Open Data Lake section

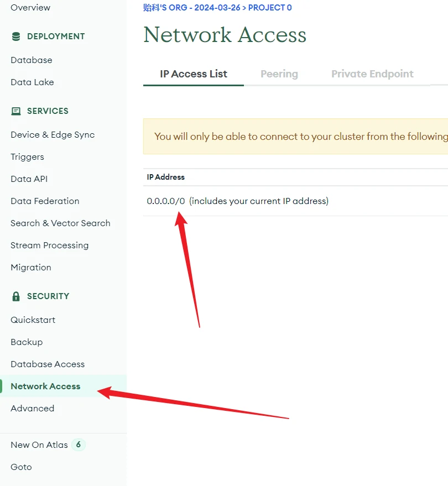(x=33, y=82)
